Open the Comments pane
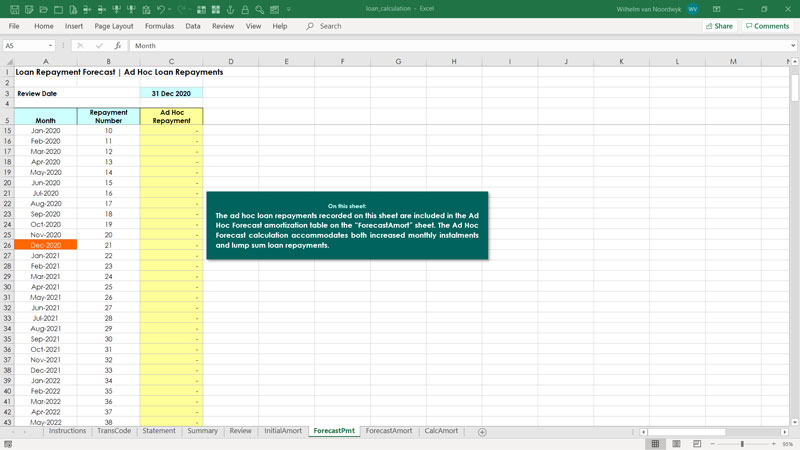 tap(767, 26)
